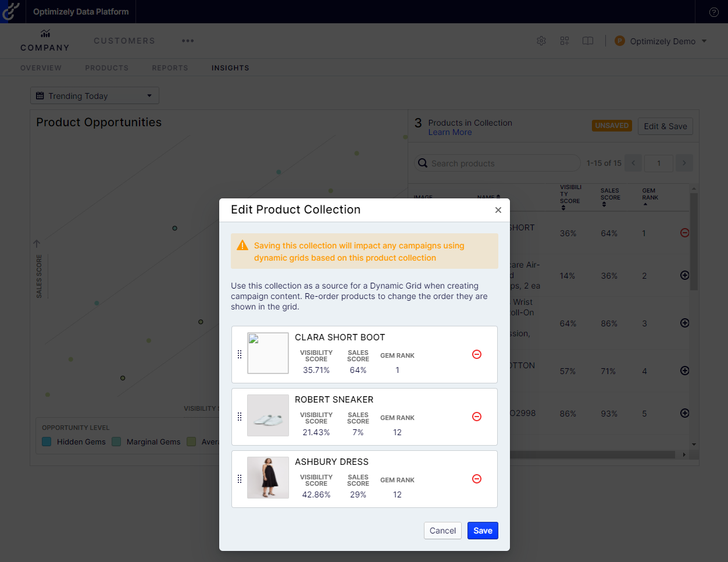The height and width of the screenshot is (562, 728).
Task: Click the orange account avatar icon
Action: (619, 41)
